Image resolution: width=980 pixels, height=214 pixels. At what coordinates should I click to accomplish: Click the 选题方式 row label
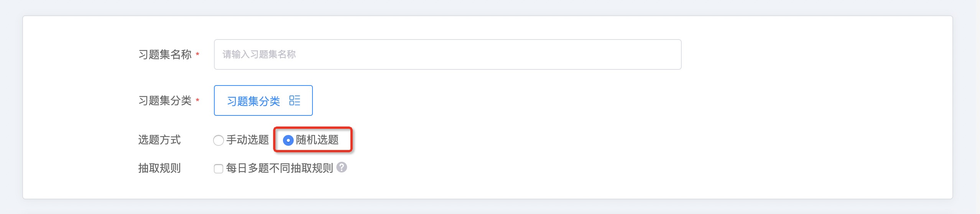159,140
